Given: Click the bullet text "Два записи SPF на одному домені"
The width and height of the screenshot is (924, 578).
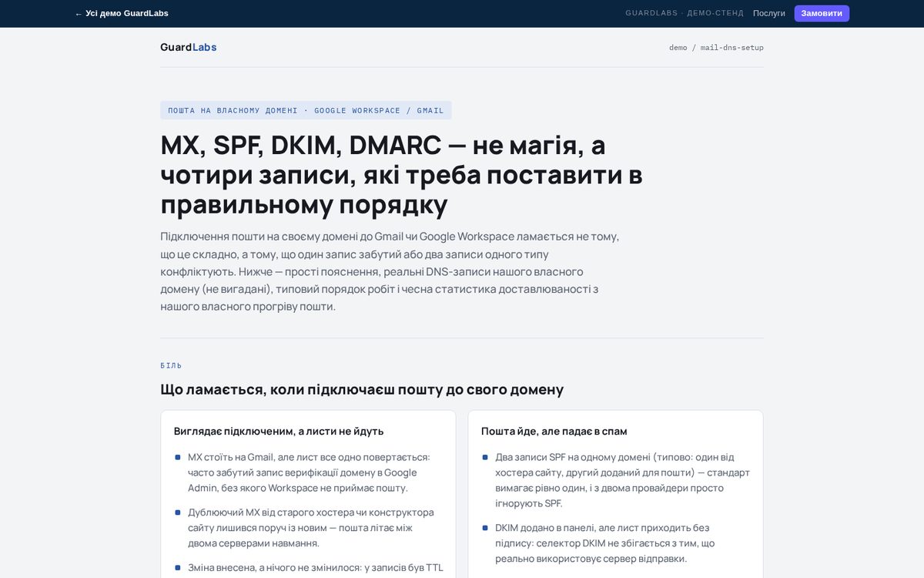Looking at the screenshot, I should pos(622,480).
